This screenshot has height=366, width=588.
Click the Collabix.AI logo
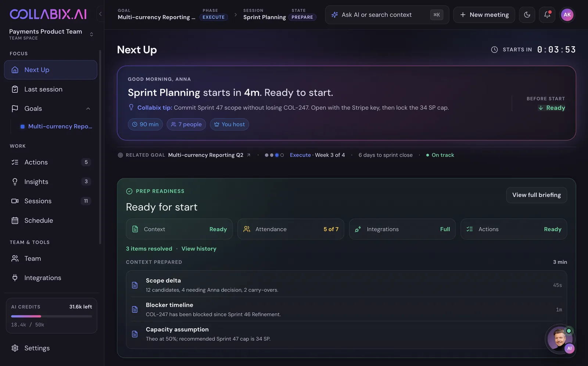[48, 14]
